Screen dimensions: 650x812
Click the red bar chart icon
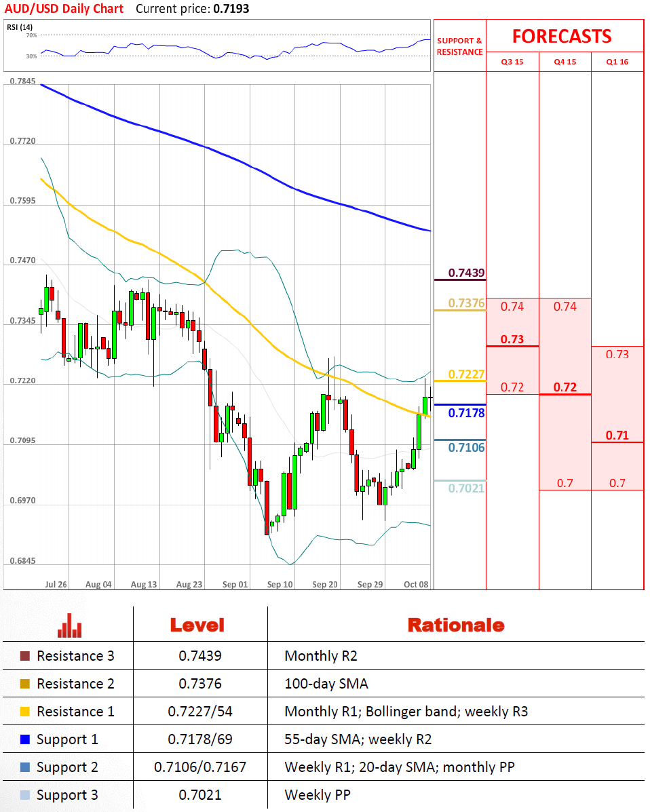point(69,625)
